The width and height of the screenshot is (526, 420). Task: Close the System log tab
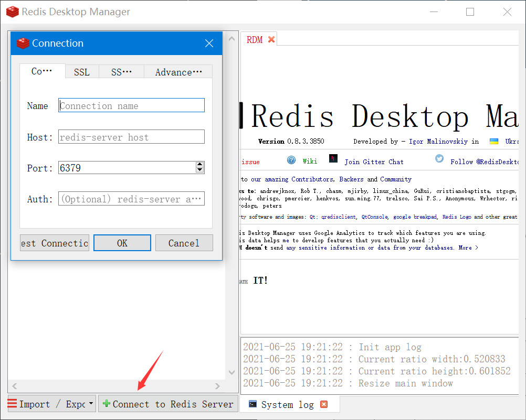tap(324, 404)
